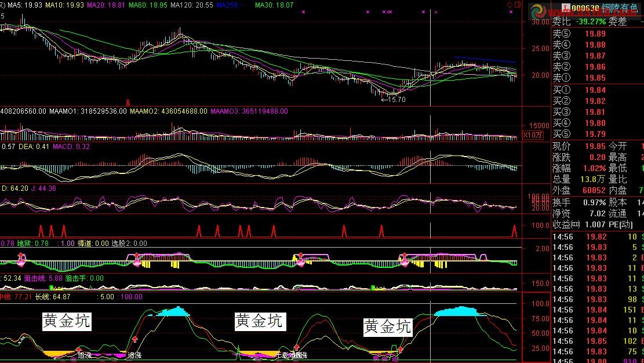This screenshot has width=644, height=363.
Task: Click the diamond icon above the price axis
Action: [510, 5]
